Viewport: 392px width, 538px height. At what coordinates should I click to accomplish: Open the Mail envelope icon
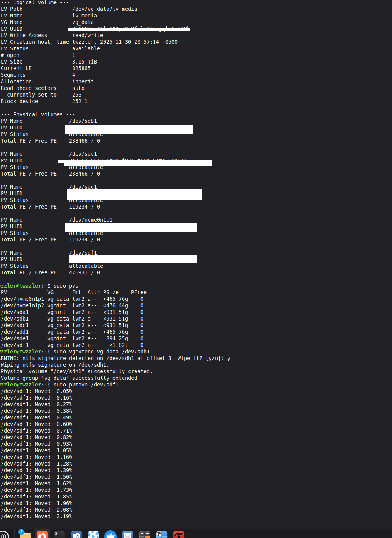coord(128,535)
